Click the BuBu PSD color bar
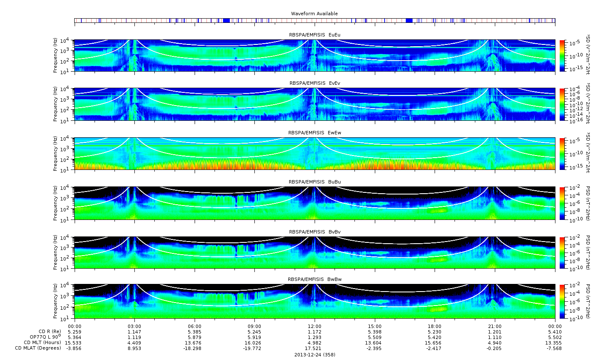597x364 pixels. (x=562, y=203)
